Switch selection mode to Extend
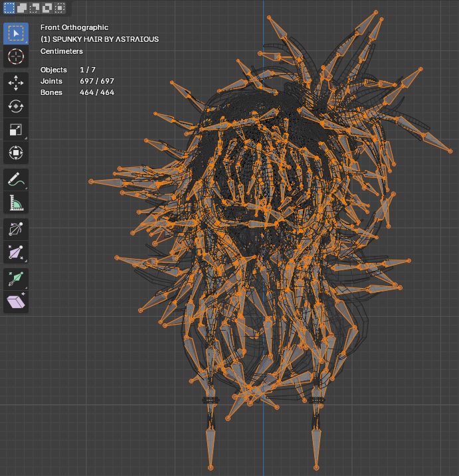 point(22,8)
